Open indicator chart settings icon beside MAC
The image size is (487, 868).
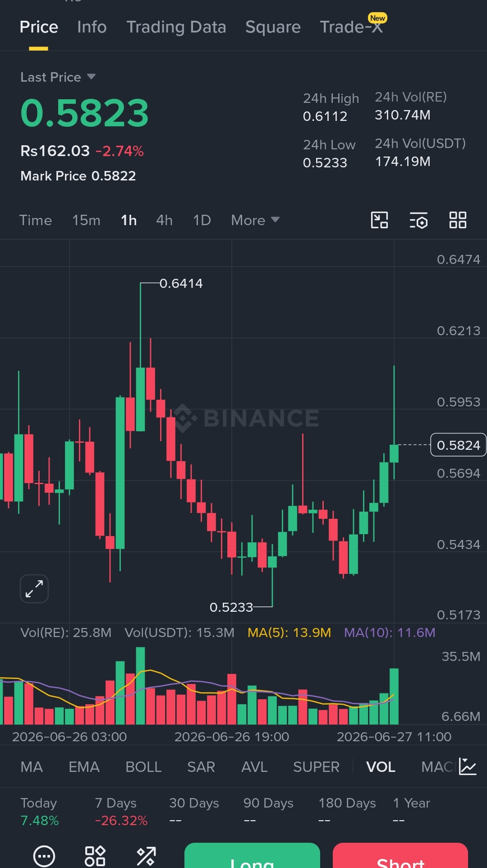(468, 766)
